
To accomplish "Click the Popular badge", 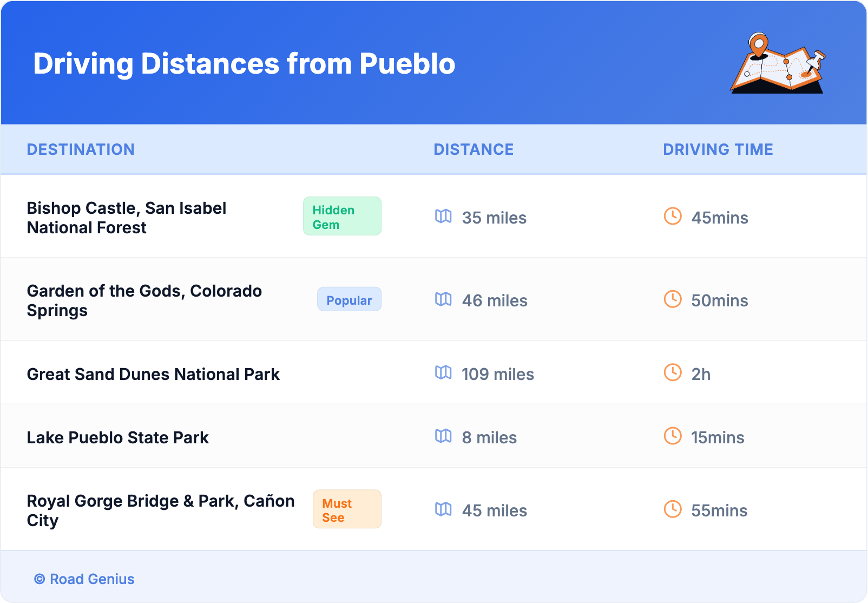I will point(349,300).
